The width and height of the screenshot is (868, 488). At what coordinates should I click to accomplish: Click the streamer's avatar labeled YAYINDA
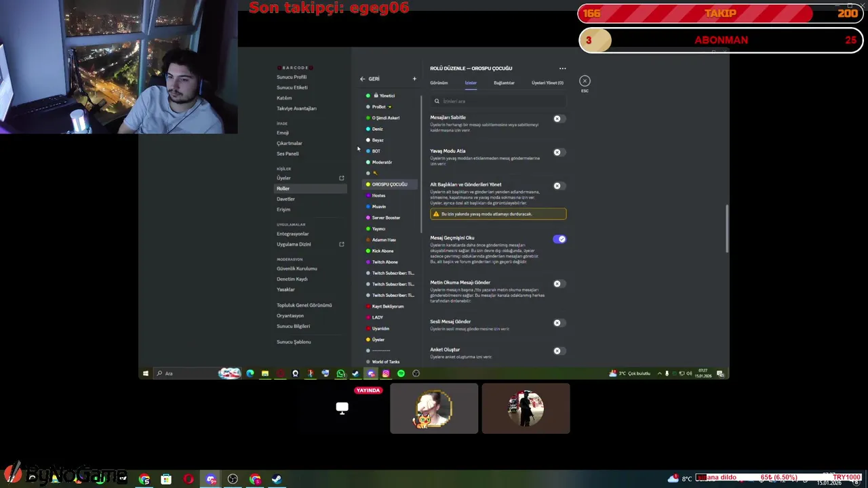point(434,409)
